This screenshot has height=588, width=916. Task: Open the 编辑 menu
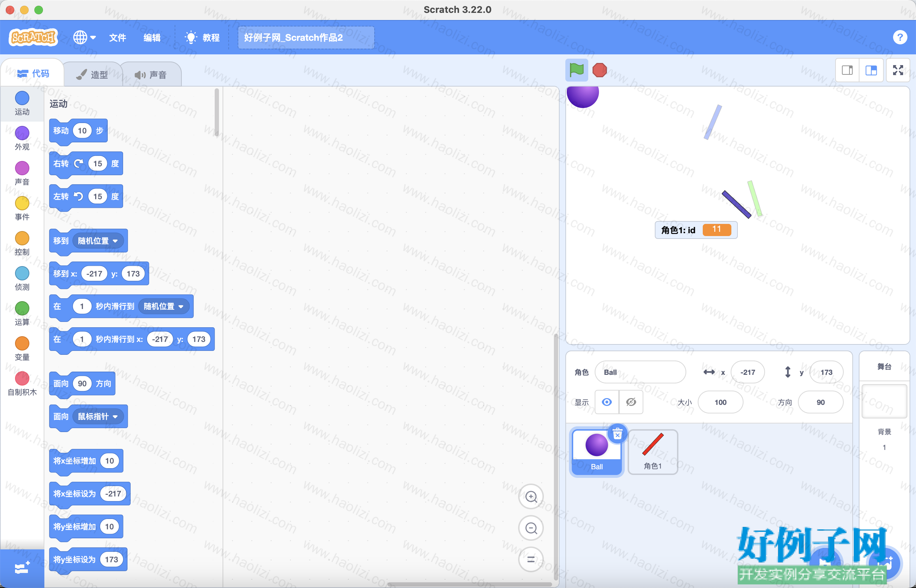point(152,38)
